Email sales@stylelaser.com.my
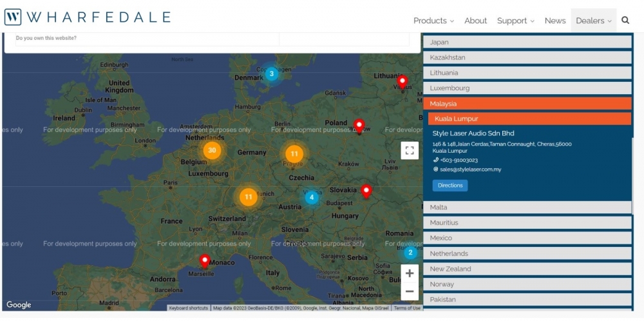 pyautogui.click(x=471, y=170)
